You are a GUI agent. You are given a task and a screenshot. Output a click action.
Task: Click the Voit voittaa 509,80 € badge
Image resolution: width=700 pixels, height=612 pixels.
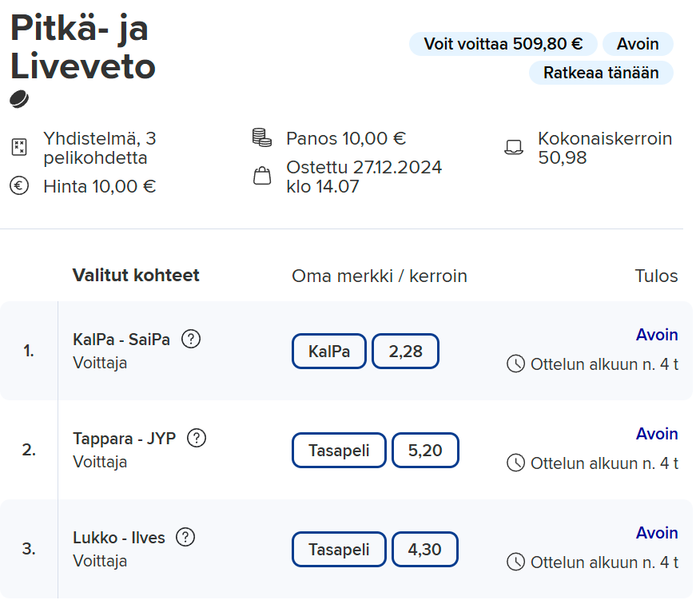[x=503, y=44]
